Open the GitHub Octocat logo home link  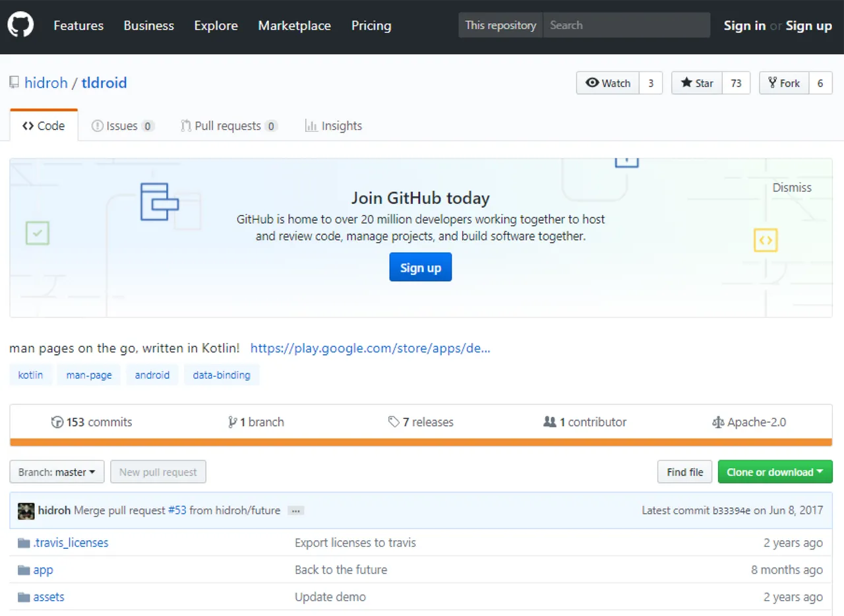tap(20, 26)
